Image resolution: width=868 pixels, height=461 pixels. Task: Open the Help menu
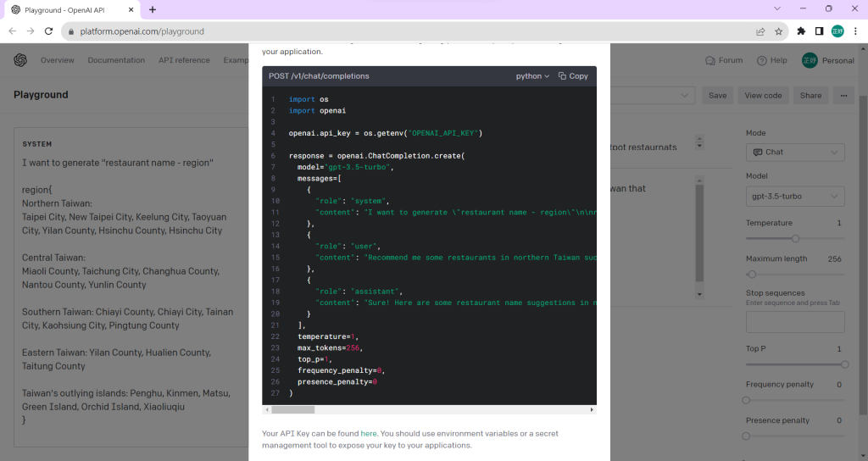[x=771, y=60]
